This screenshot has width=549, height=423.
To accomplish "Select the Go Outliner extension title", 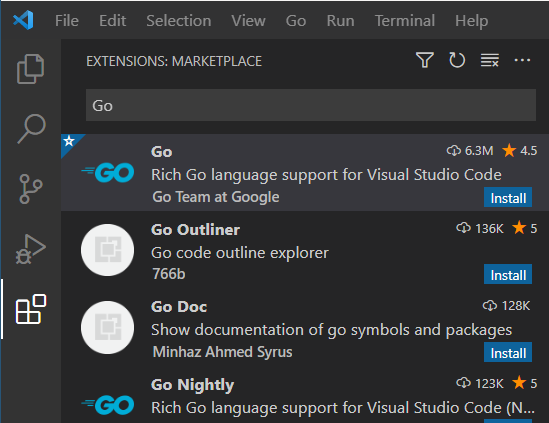I will pos(195,230).
